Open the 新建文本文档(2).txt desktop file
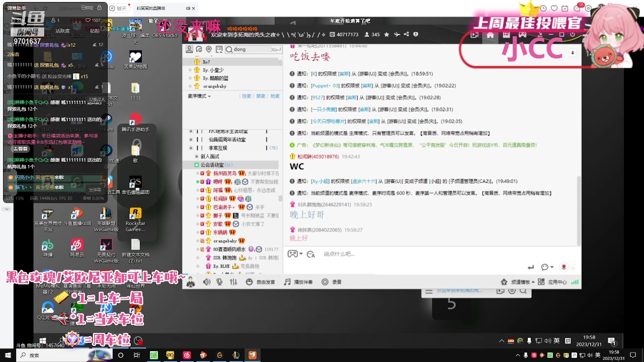This screenshot has width=644, height=362. tap(135, 251)
